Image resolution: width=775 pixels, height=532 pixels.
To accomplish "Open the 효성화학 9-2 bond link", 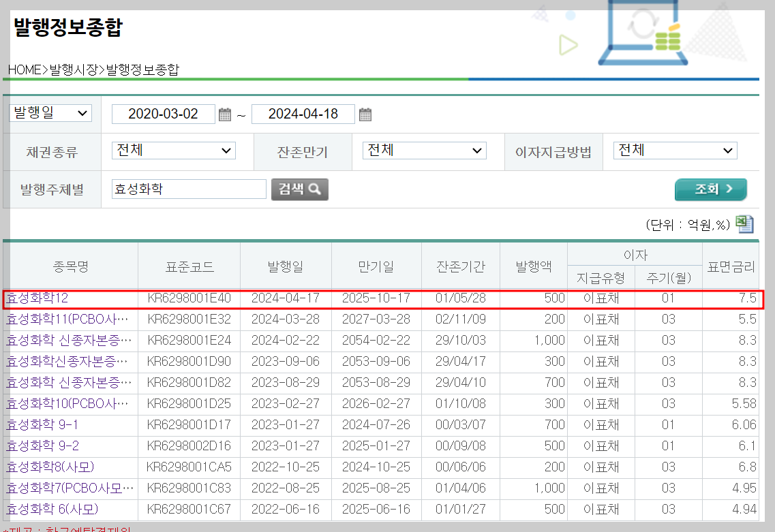I will [42, 447].
